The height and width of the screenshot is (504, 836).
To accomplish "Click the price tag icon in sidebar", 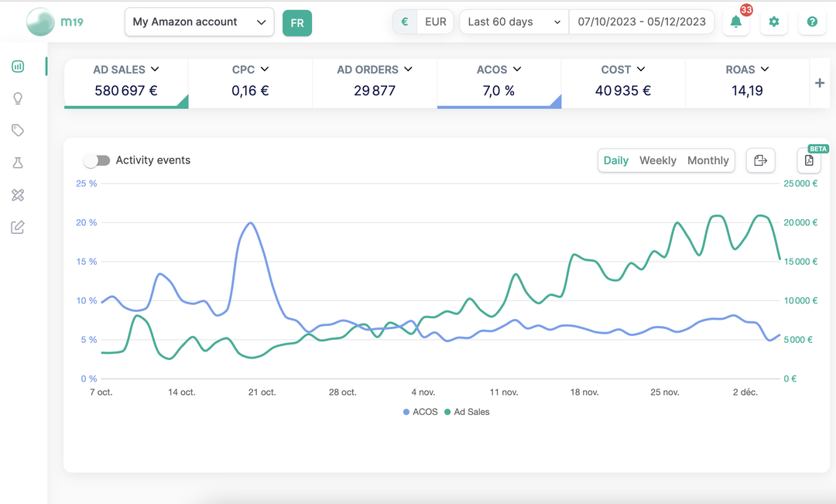I will coord(18,131).
